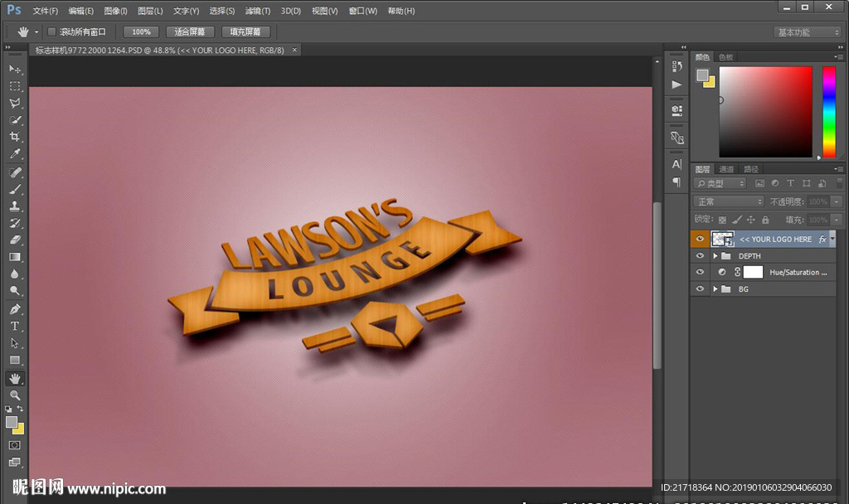849x504 pixels.
Task: Hide the YOUR LOGO HERE layer
Action: point(700,239)
